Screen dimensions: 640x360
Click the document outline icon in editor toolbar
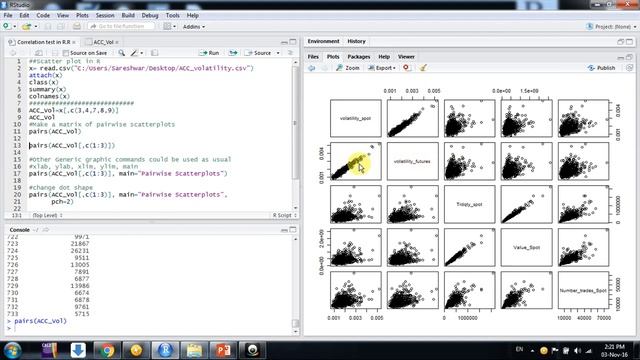tap(290, 53)
